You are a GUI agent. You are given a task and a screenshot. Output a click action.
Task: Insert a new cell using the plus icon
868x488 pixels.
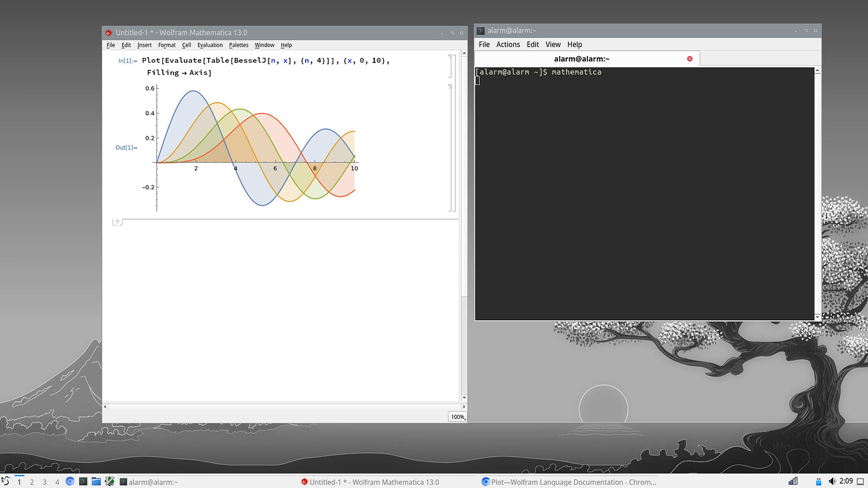(x=117, y=221)
